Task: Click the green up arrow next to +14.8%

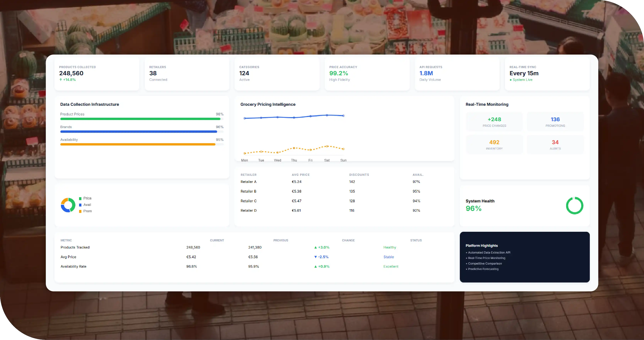Action: click(x=61, y=80)
